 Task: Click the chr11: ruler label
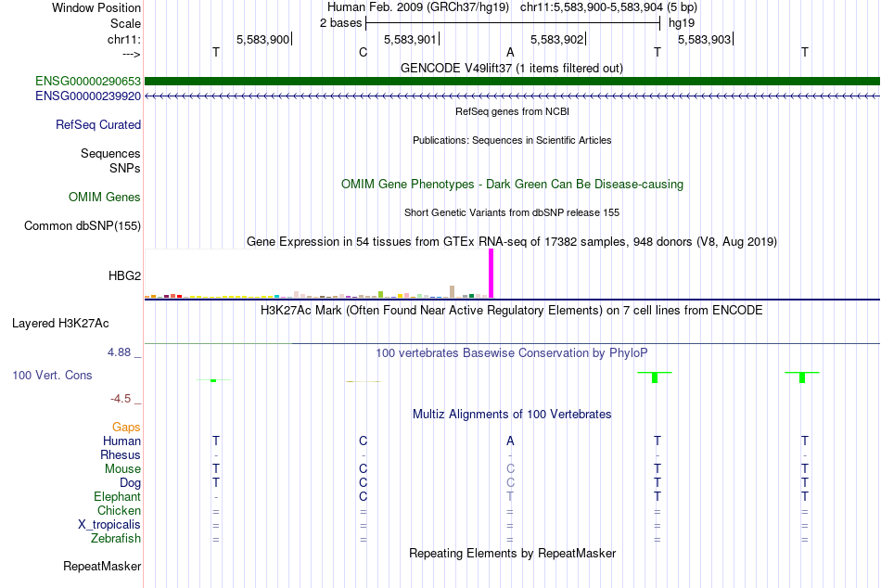(x=123, y=39)
